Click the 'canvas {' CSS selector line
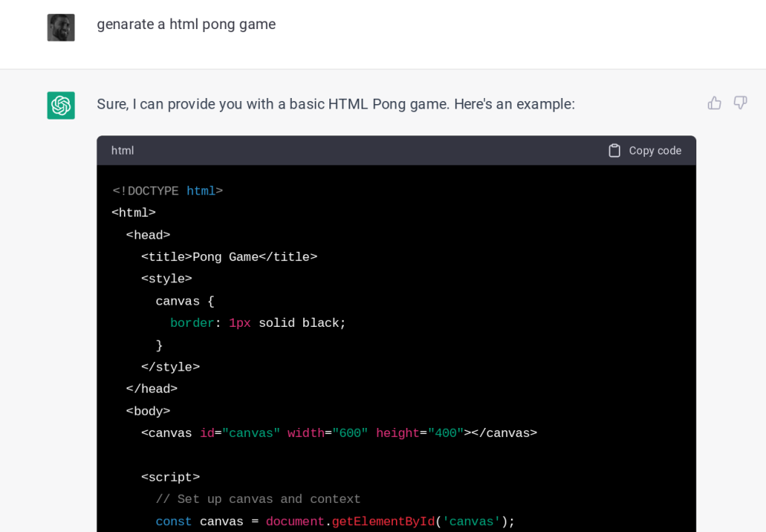 [x=185, y=301]
